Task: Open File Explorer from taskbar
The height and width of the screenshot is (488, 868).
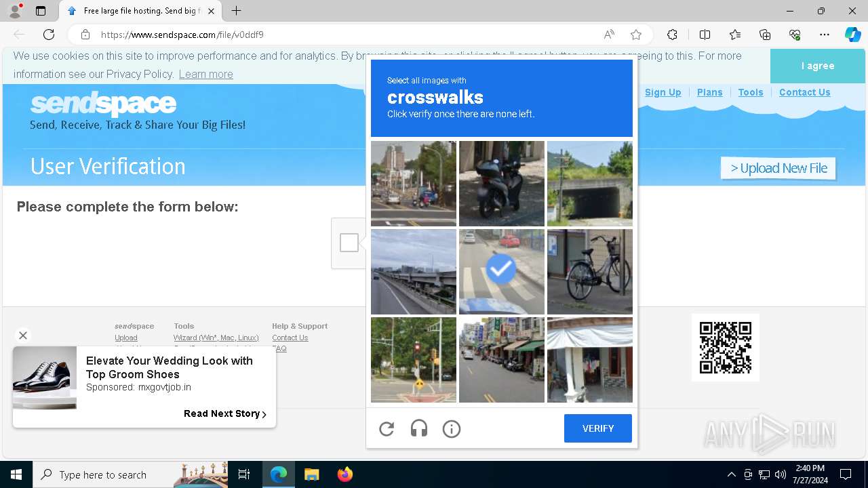Action: (x=311, y=474)
